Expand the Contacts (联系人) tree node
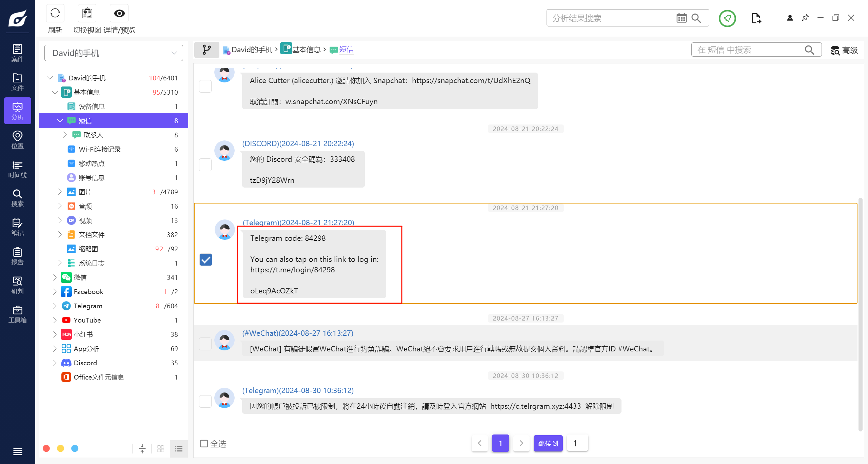Image resolution: width=868 pixels, height=464 pixels. coord(65,135)
